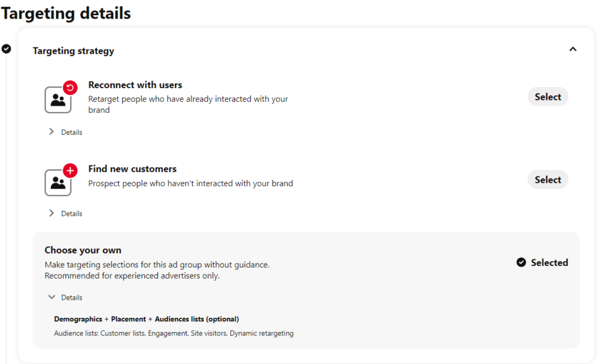599x364 pixels.
Task: Click the Reconnect with users heading
Action: pos(135,85)
